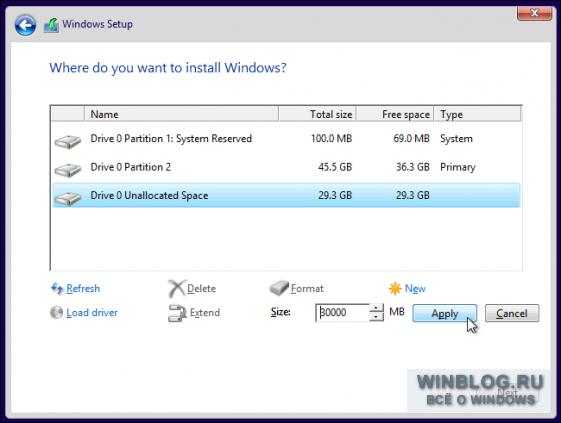Sort by the Total size column header
The width and height of the screenshot is (561, 423).
317,114
